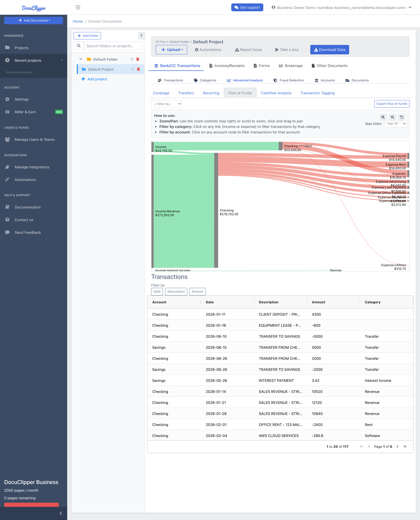
Task: Switch to Other Documents tab
Action: 330,66
